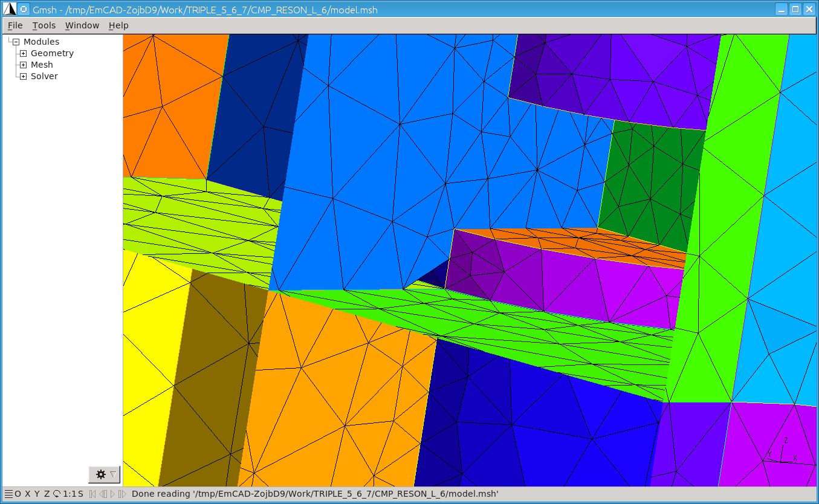
Task: Click the sticky window button in title bar
Action: pos(24,9)
